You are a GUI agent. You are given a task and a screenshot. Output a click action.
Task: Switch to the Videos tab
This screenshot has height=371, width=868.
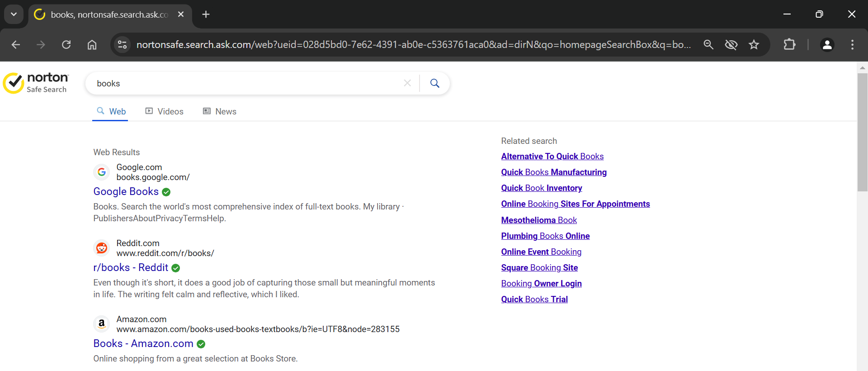(165, 111)
